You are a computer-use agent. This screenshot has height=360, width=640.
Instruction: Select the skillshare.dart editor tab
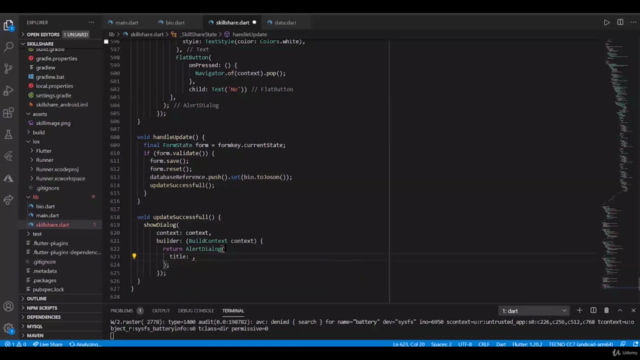pyautogui.click(x=232, y=22)
